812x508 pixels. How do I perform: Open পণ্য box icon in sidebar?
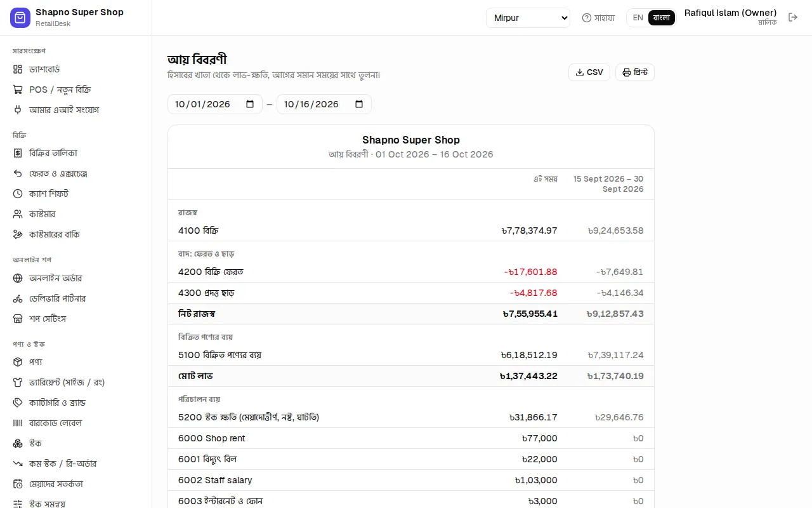coord(18,362)
